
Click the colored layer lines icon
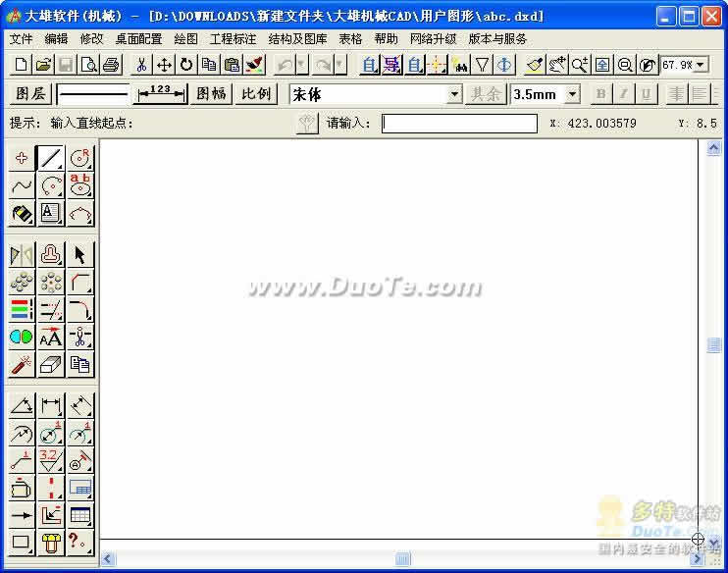pyautogui.click(x=22, y=310)
